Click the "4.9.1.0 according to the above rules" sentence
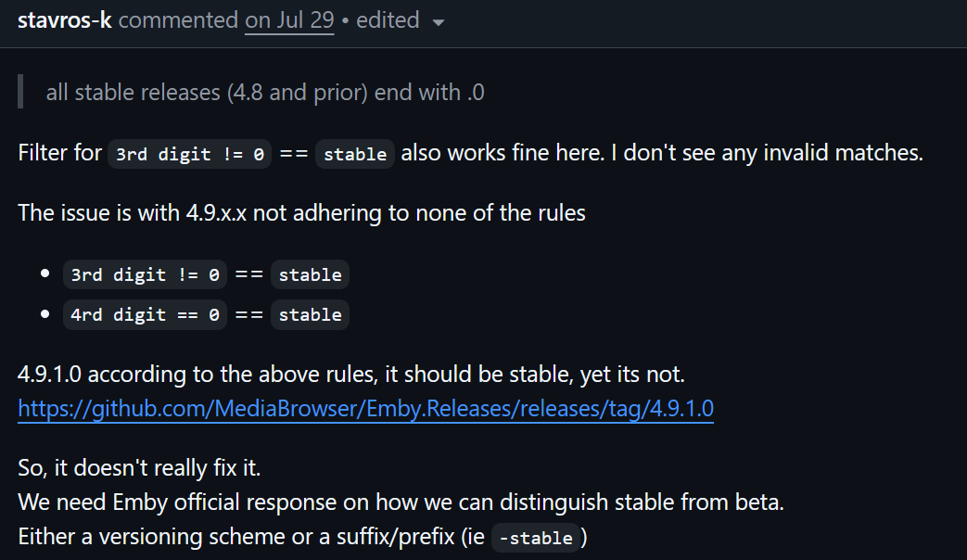This screenshot has width=967, height=560. coord(350,375)
